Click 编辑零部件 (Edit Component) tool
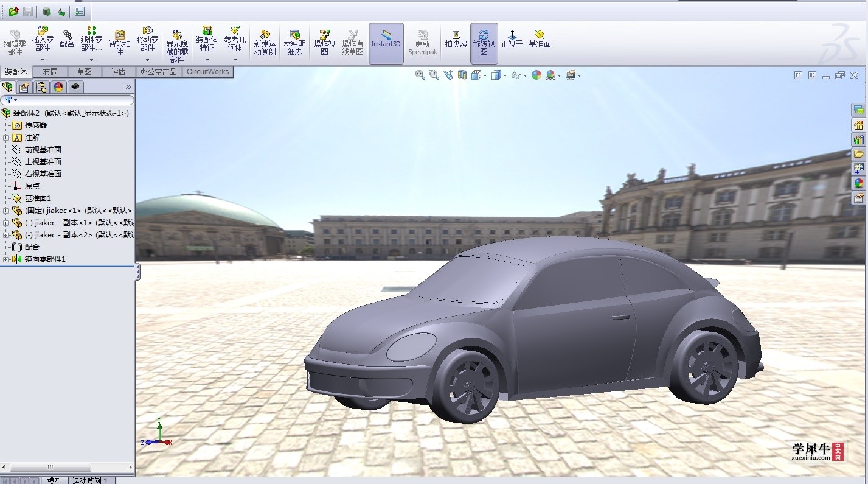Image resolution: width=868 pixels, height=484 pixels. click(x=15, y=43)
